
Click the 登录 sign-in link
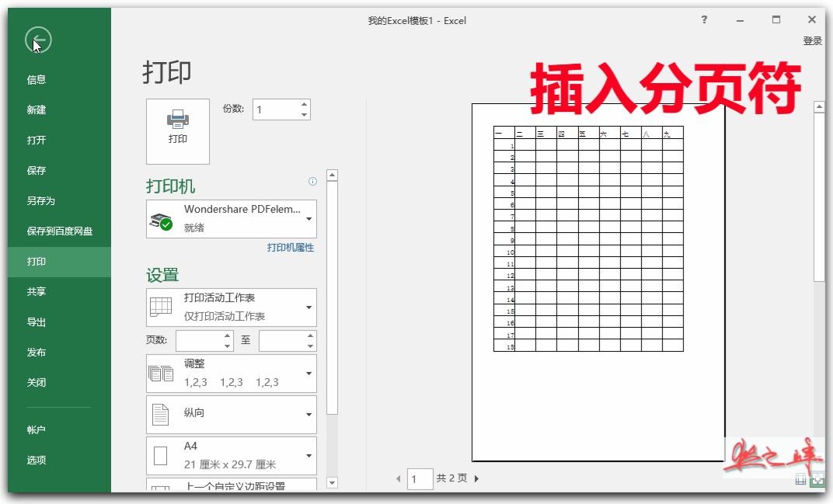point(813,40)
